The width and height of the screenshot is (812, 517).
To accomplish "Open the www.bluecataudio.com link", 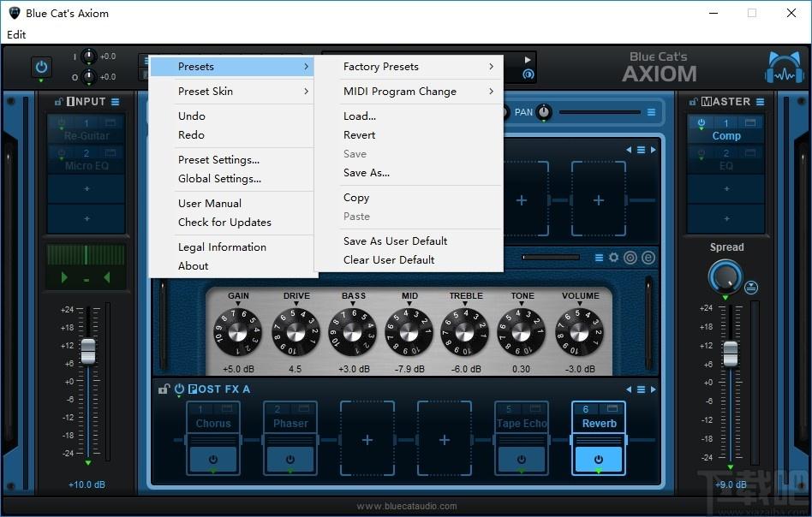I will [x=407, y=506].
